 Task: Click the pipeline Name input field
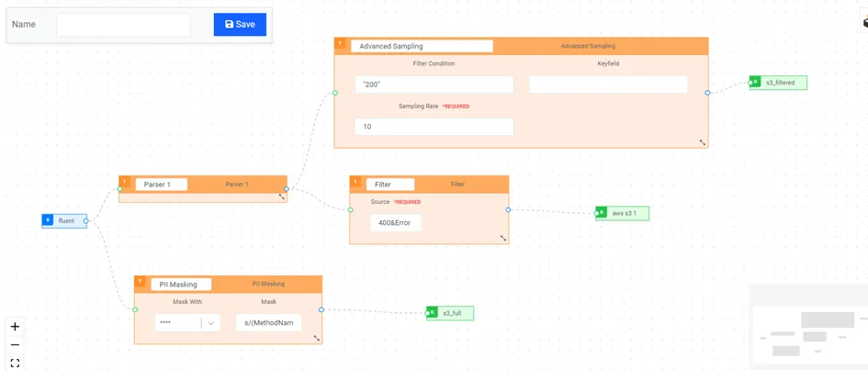(123, 25)
